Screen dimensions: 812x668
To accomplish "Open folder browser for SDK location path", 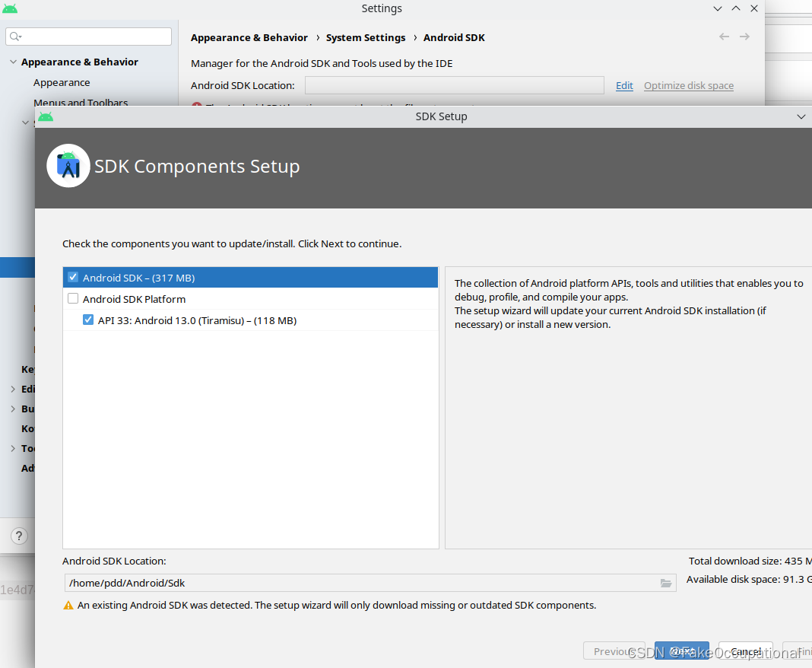I will coord(666,583).
